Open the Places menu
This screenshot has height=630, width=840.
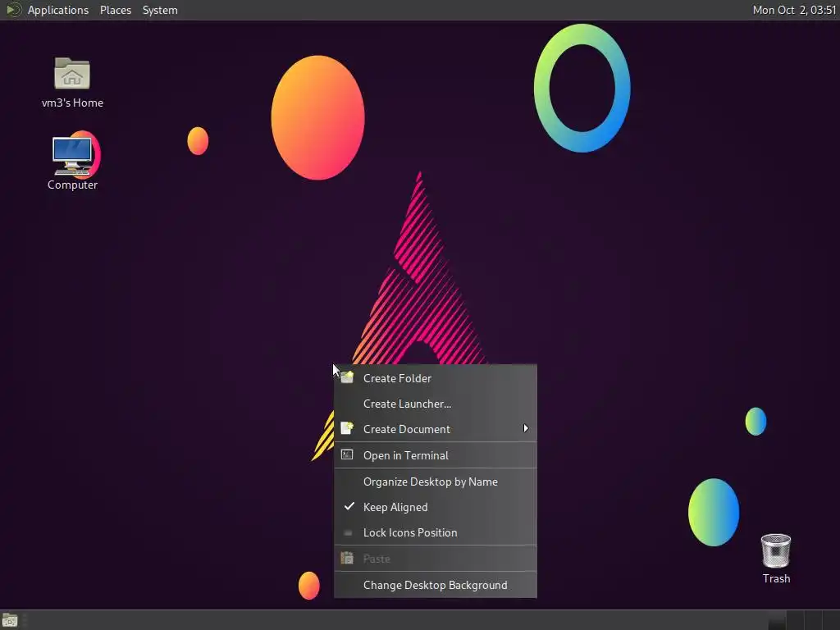115,10
